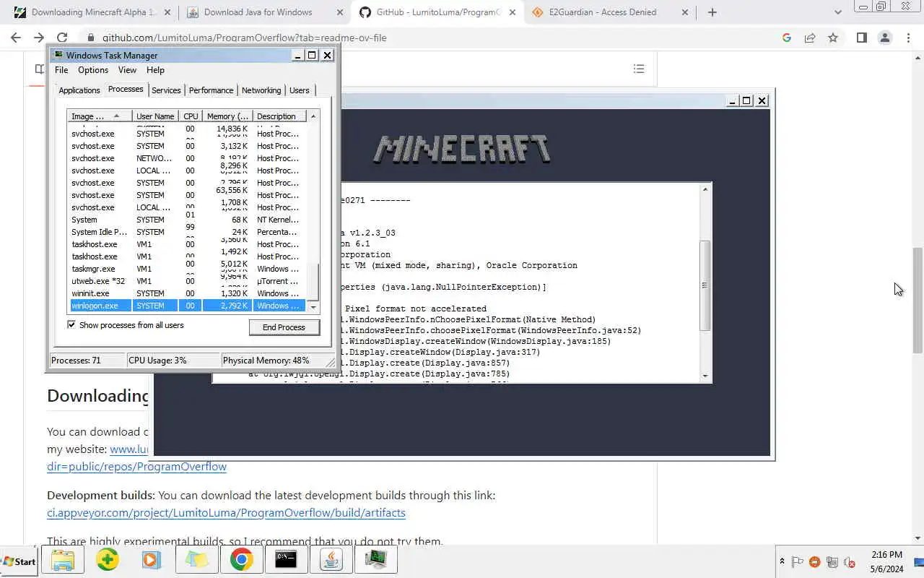The image size is (924, 578).
Task: Open Chrome tab search chevron
Action: coord(837,12)
